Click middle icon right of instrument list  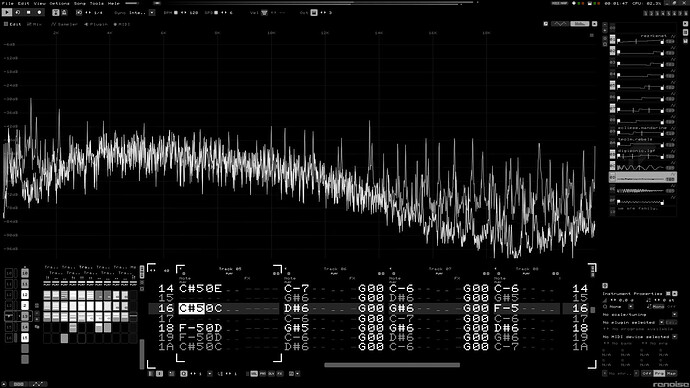[686, 33]
